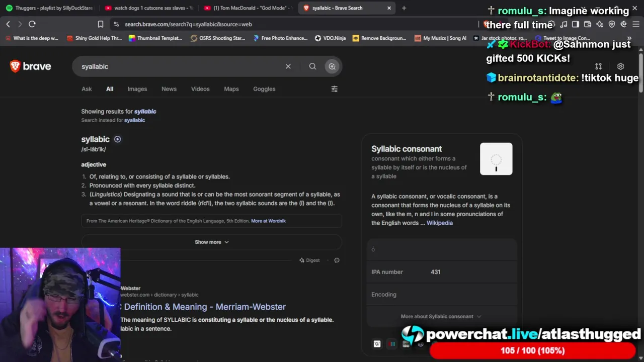Open OSRS Shooting Star... bookmark
The height and width of the screenshot is (362, 644).
[x=218, y=38]
